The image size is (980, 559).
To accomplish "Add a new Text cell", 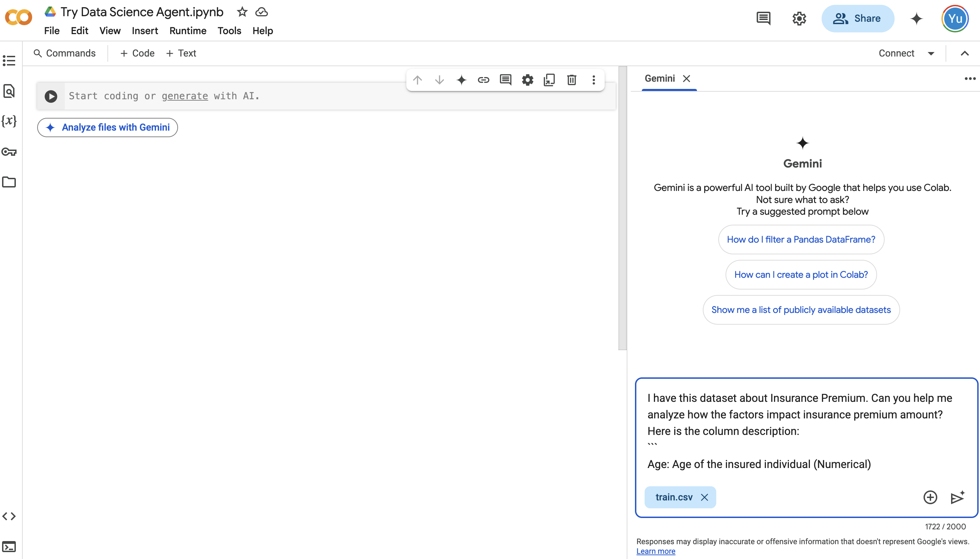I will [x=181, y=53].
